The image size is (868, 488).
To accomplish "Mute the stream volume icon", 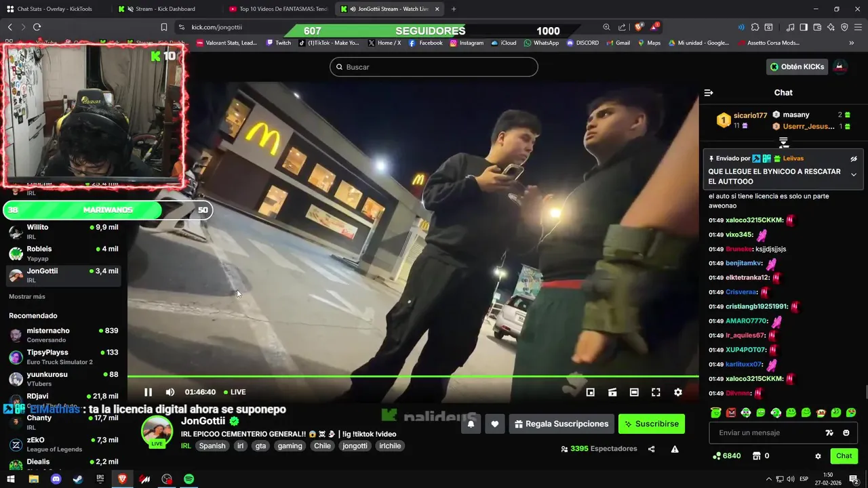I will click(170, 392).
